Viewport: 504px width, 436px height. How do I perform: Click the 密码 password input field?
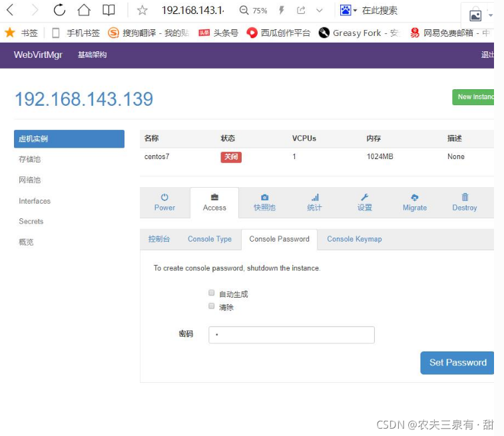coord(292,335)
